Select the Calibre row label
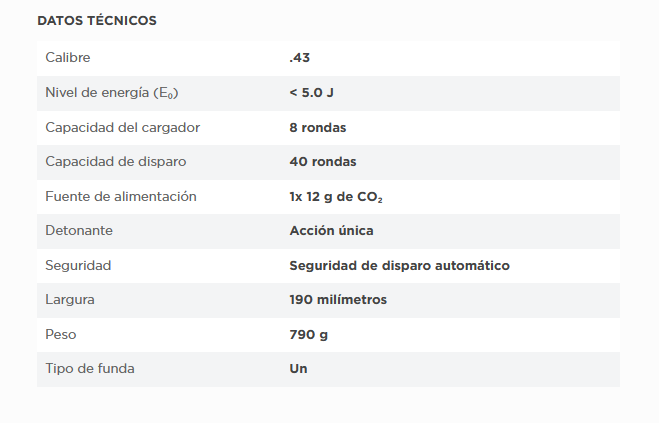The height and width of the screenshot is (423, 659). coord(67,58)
